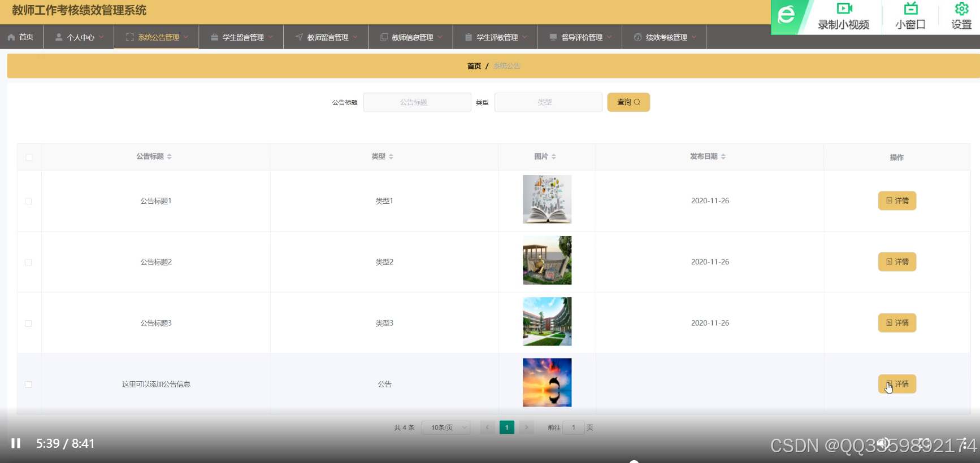Click the 类型 search input

pos(548,102)
